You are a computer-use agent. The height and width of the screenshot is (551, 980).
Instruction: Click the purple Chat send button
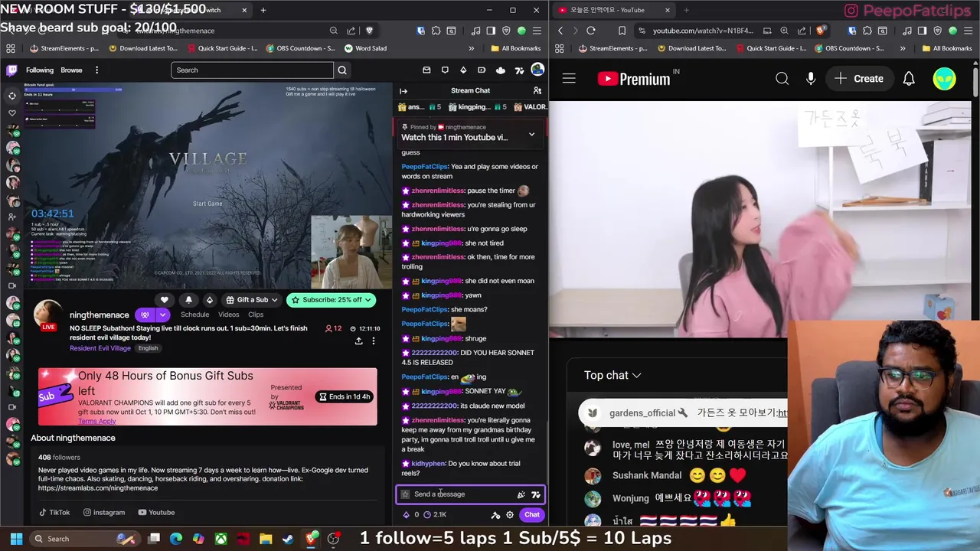point(531,515)
